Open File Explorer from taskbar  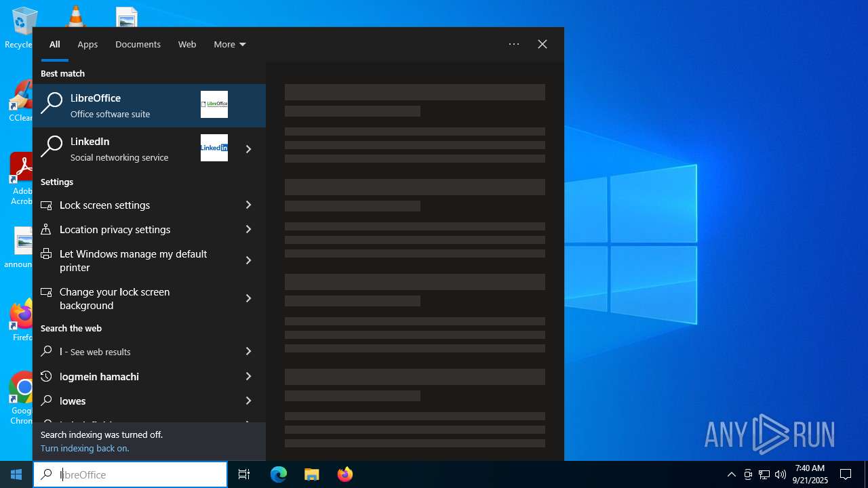311,474
